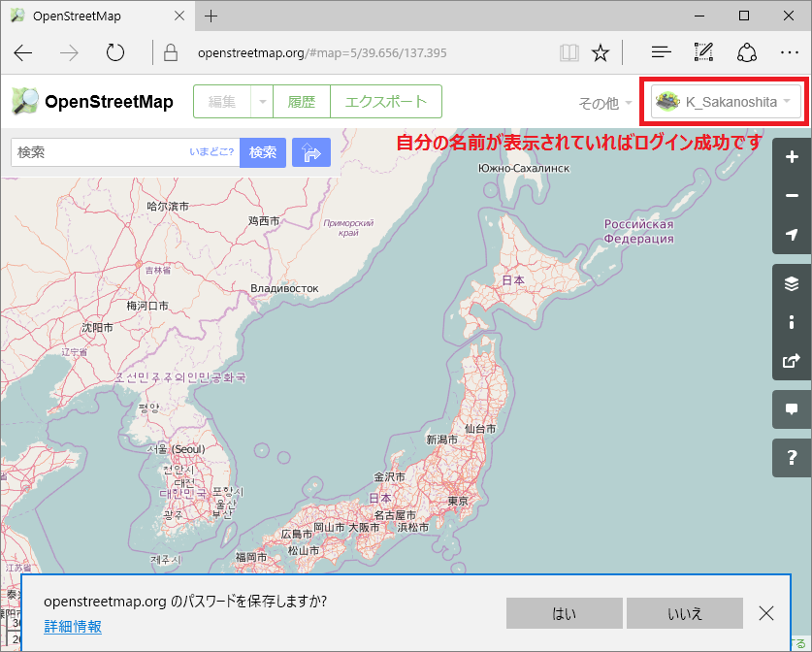
Task: Click いいえ to decline saving password
Action: click(685, 613)
